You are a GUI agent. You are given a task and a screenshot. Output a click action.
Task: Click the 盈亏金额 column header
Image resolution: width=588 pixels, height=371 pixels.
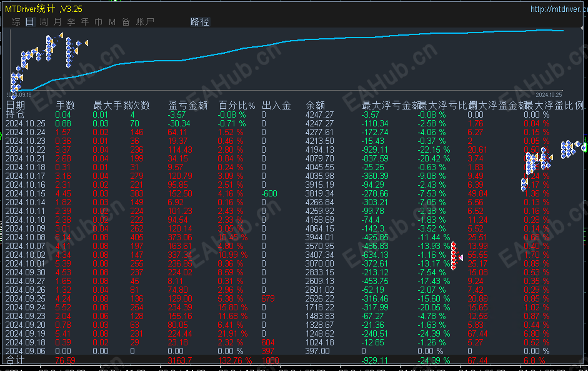(x=187, y=105)
